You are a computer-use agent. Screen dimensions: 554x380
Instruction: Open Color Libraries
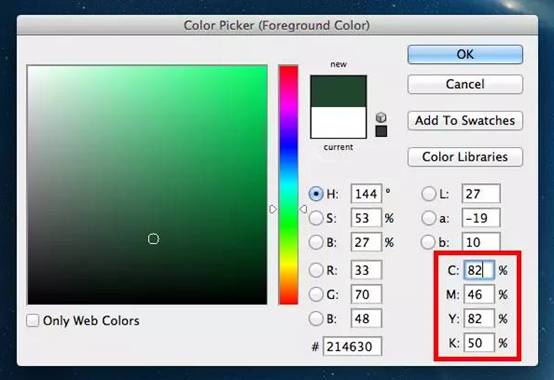pos(465,157)
